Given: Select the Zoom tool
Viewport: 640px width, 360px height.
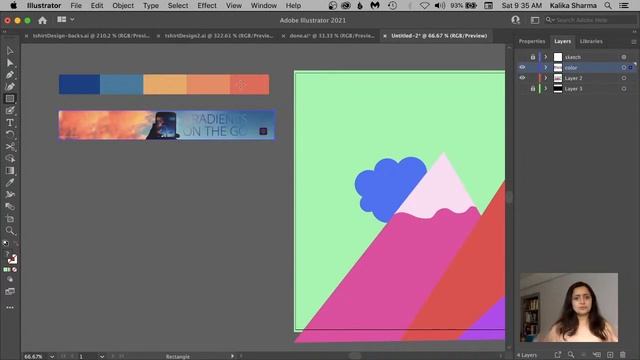Looking at the screenshot, I should click(x=10, y=231).
